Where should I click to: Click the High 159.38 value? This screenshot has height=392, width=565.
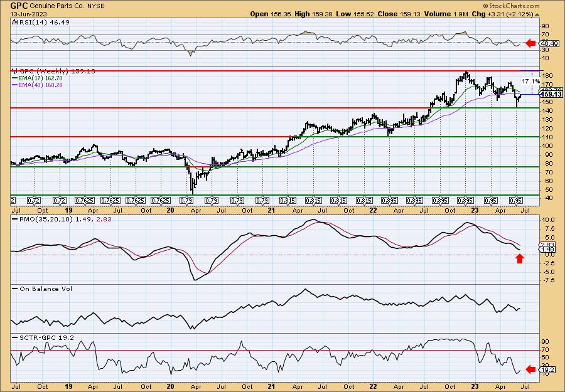pos(313,14)
